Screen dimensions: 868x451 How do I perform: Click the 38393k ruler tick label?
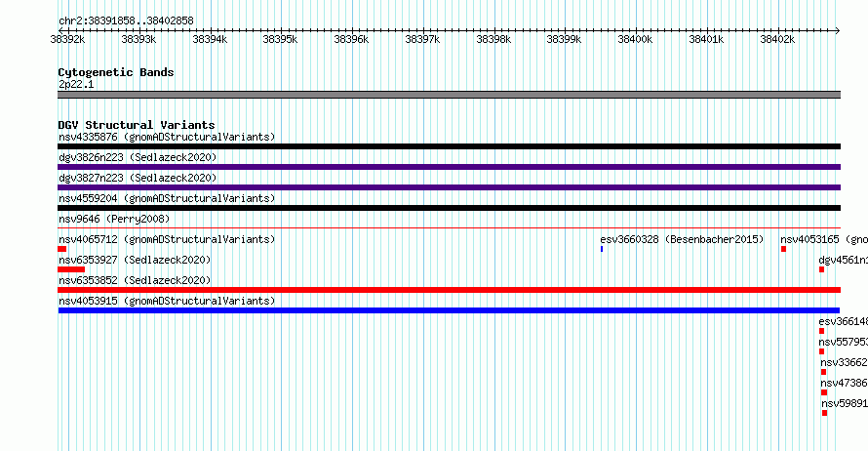[x=138, y=39]
